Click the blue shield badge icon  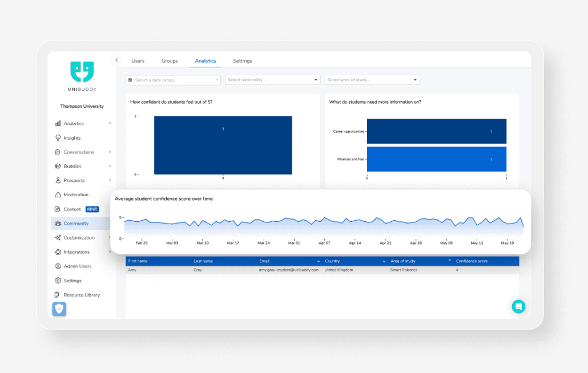(59, 309)
